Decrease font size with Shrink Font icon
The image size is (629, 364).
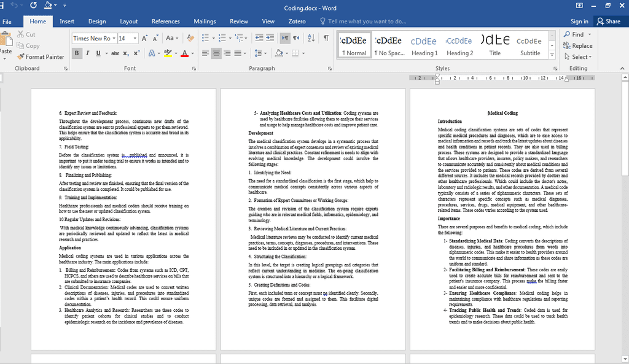(155, 38)
